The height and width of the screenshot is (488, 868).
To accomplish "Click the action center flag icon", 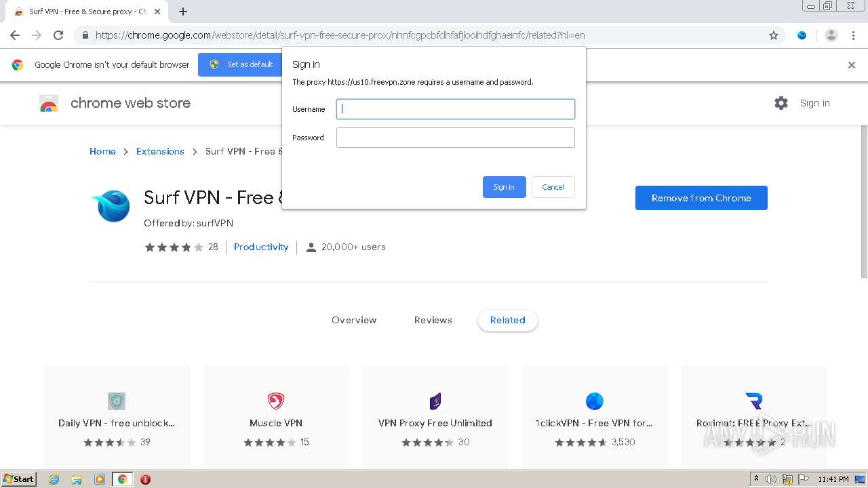I will 804,479.
